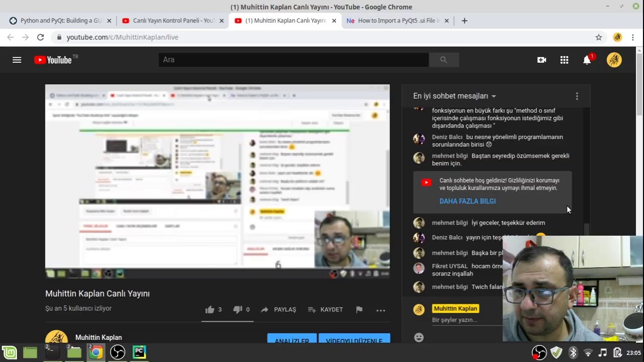Click the ANALİZLER button
The width and height of the screenshot is (644, 362).
[x=292, y=338]
